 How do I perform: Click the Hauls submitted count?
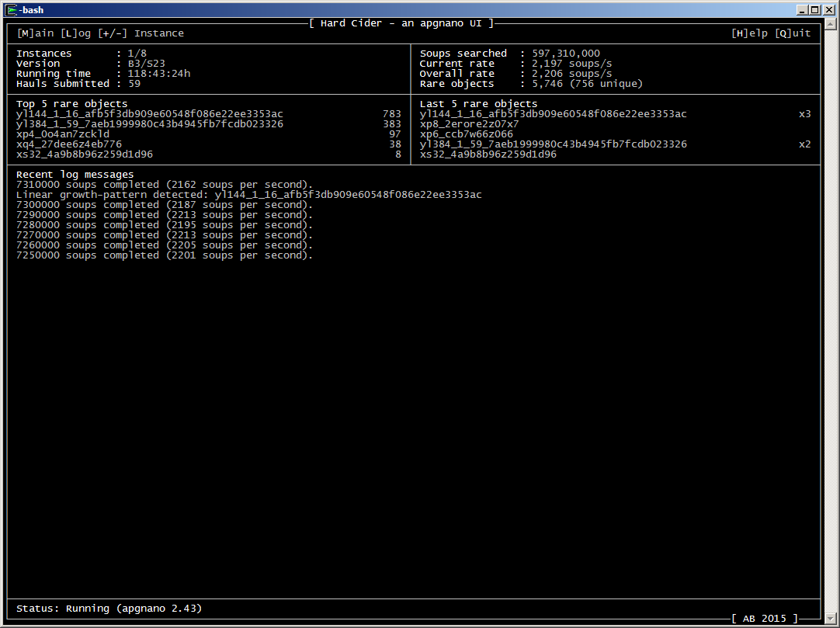click(x=134, y=84)
